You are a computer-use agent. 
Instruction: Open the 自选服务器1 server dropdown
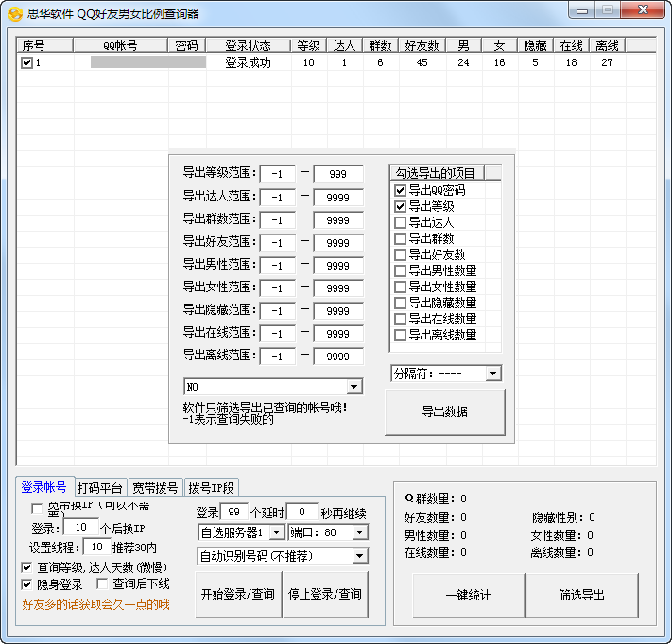(x=276, y=532)
